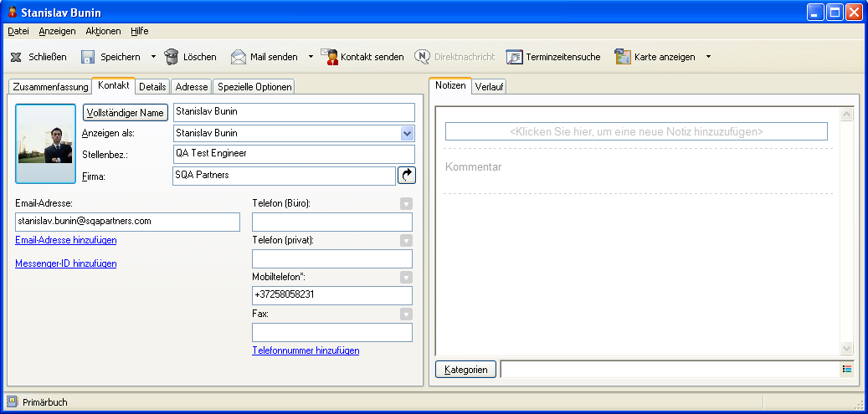
Task: Click the go-to-company arrow icon beside Firma
Action: coord(407,176)
